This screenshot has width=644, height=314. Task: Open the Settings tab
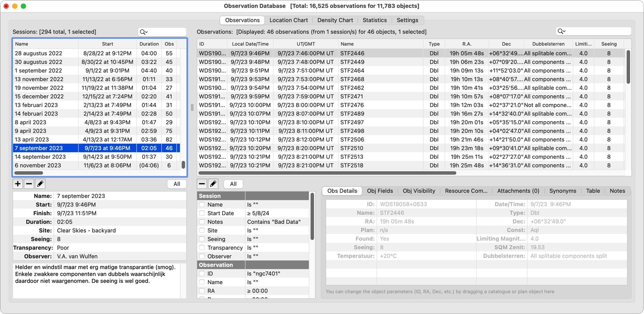coord(407,20)
